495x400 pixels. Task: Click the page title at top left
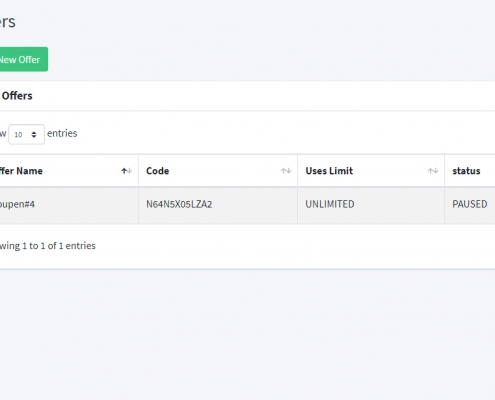pos(7,22)
